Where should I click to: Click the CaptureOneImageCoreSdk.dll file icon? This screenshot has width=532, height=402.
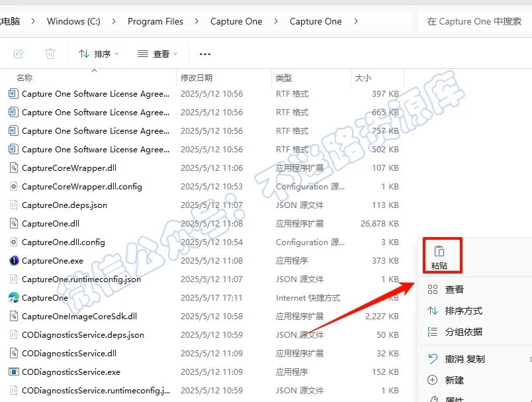pyautogui.click(x=13, y=316)
